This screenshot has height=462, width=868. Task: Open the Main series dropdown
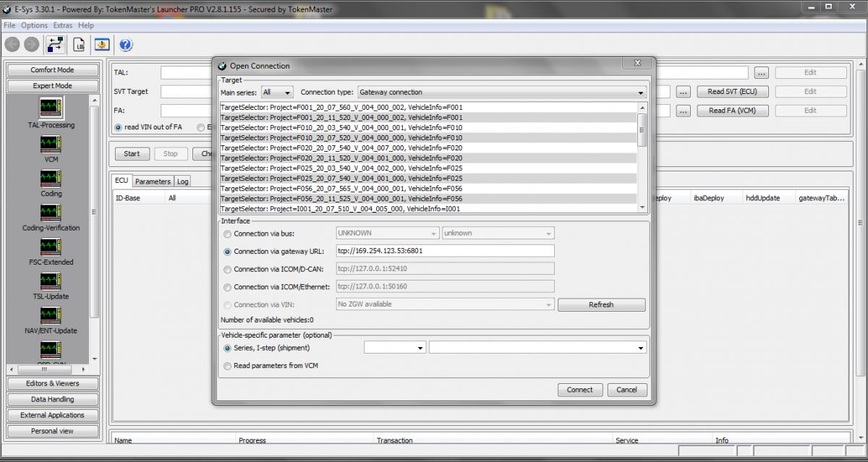[277, 93]
